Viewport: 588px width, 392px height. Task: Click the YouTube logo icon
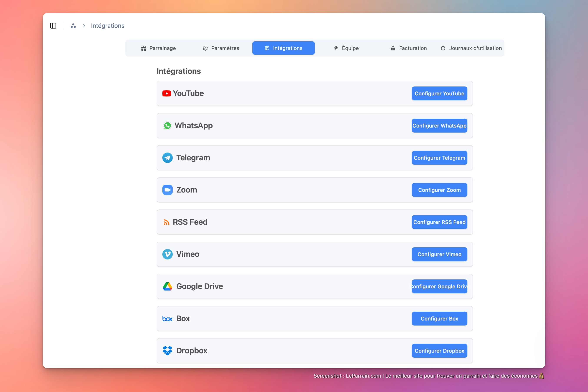click(166, 93)
